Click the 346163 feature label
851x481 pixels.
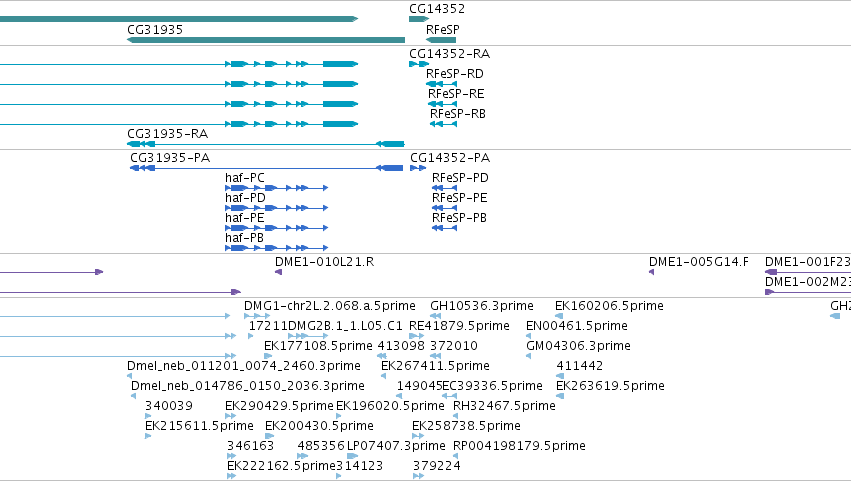pyautogui.click(x=250, y=447)
